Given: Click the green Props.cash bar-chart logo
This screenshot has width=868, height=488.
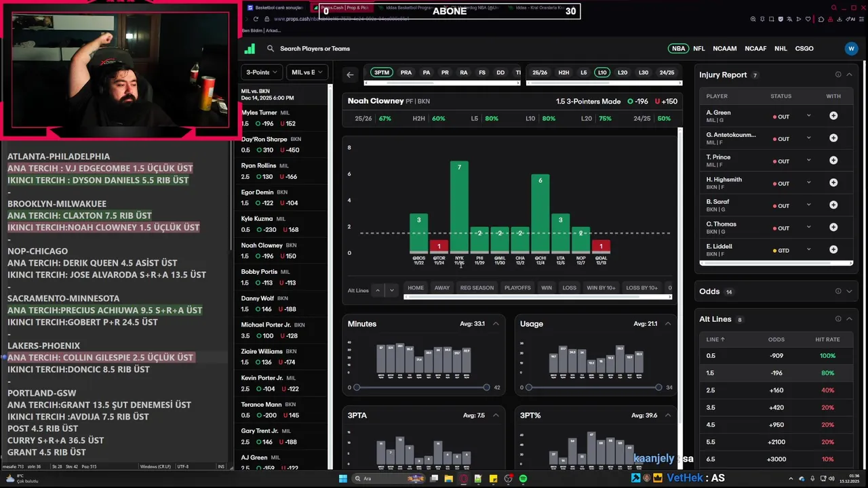Looking at the screenshot, I should tap(250, 49).
